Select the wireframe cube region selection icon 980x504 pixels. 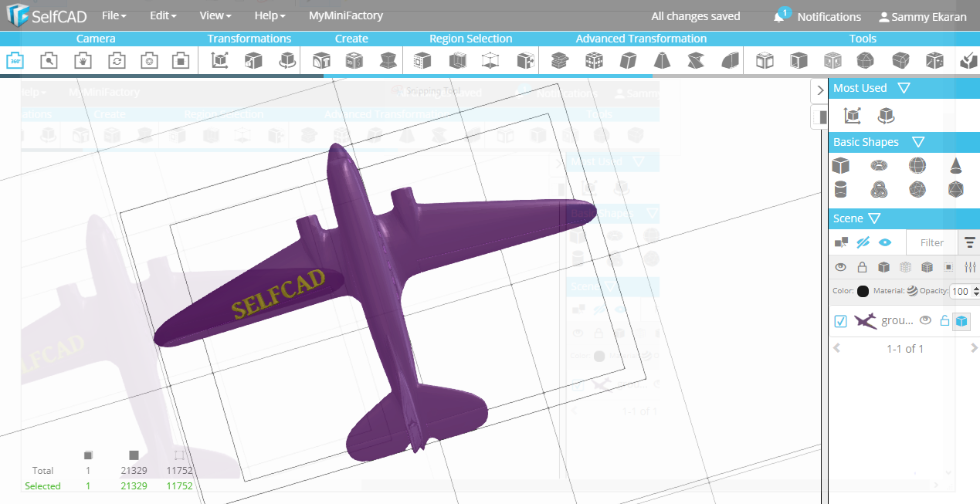(x=490, y=60)
